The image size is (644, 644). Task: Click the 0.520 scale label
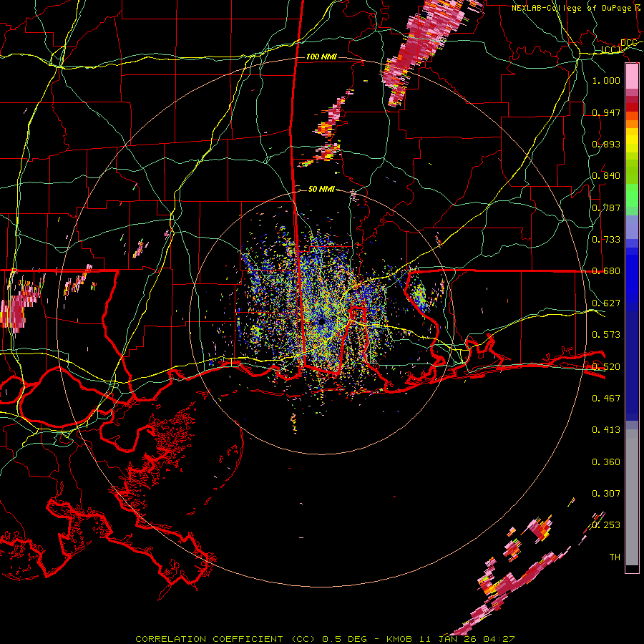(606, 367)
